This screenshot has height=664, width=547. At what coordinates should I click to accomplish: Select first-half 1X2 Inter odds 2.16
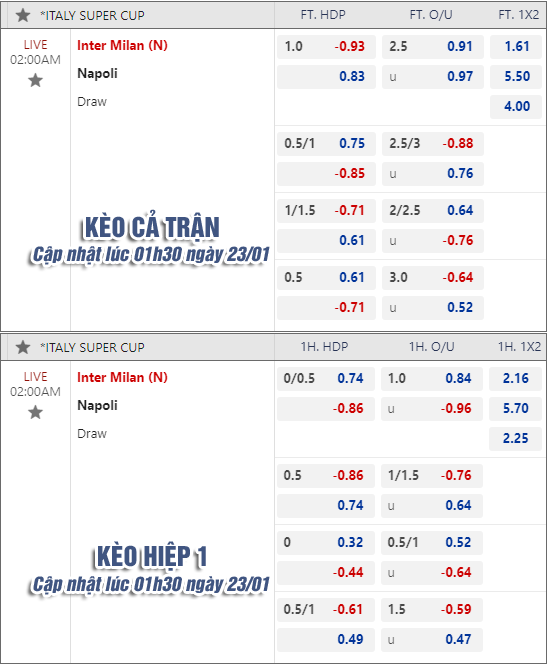tap(515, 379)
